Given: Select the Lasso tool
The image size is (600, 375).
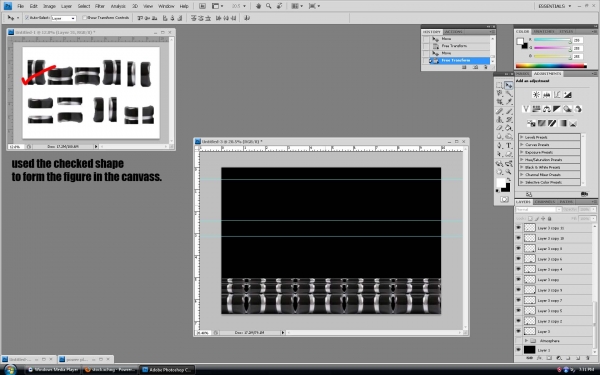Looking at the screenshot, I should click(x=499, y=93).
